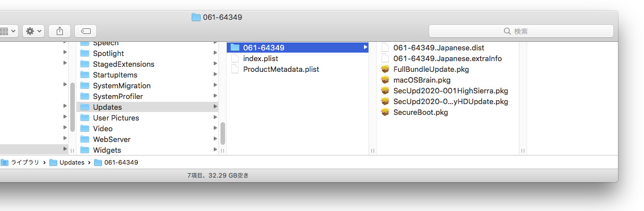The height and width of the screenshot is (211, 644).
Task: Select the index.plist file icon
Action: (x=235, y=59)
